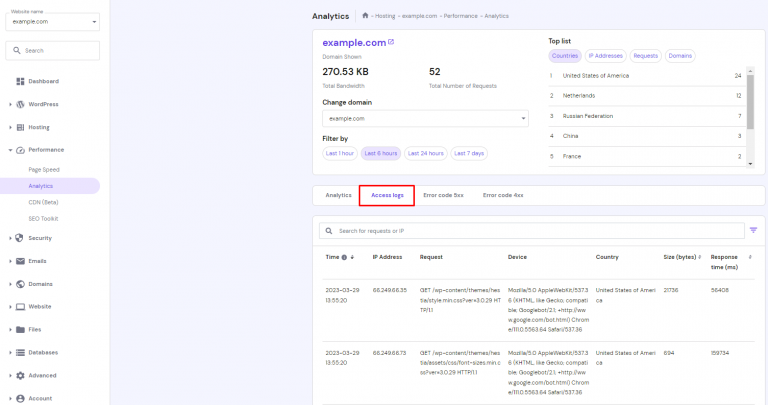Viewport: 768px width, 405px height.
Task: Switch top list to IP Addresses
Action: [603, 56]
